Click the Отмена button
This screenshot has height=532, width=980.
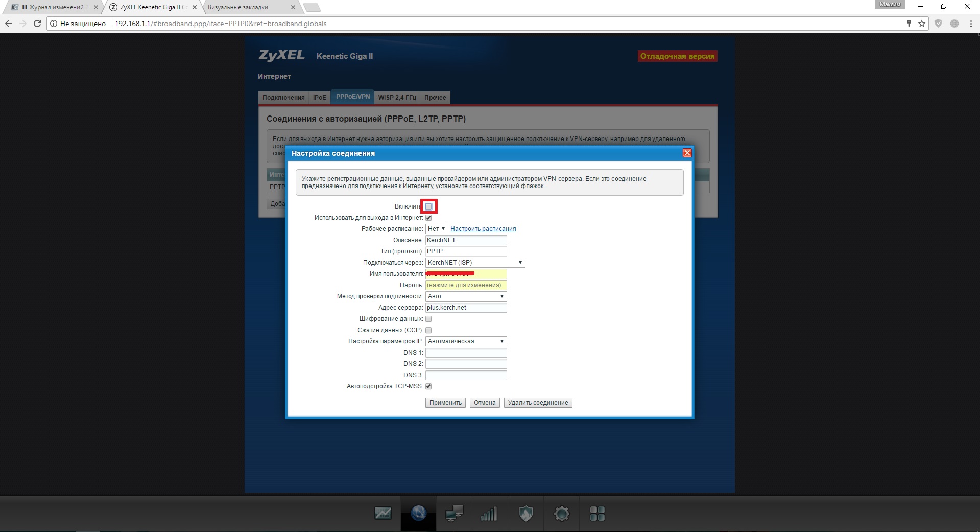point(485,403)
